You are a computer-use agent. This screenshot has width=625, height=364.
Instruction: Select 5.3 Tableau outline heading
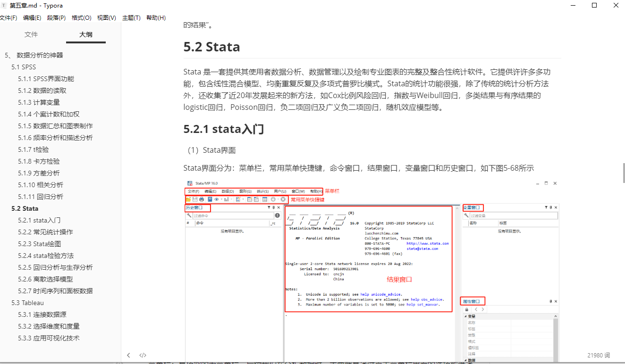pos(27,303)
